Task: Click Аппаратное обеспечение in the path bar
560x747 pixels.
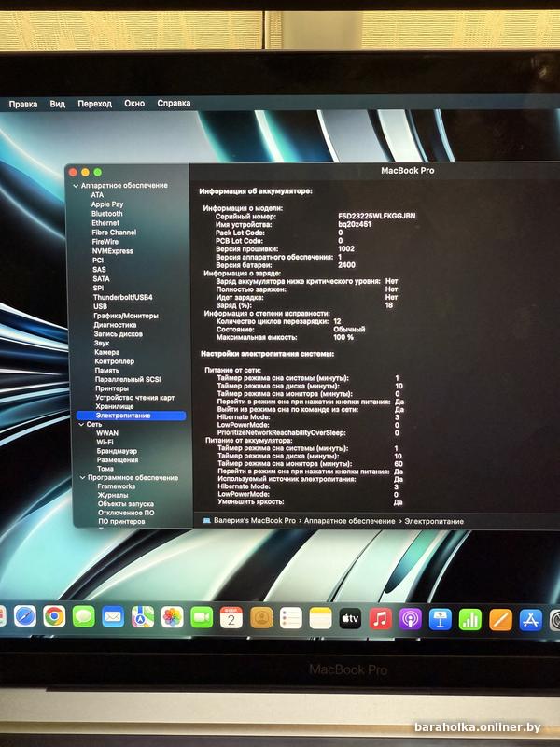Action: (349, 521)
